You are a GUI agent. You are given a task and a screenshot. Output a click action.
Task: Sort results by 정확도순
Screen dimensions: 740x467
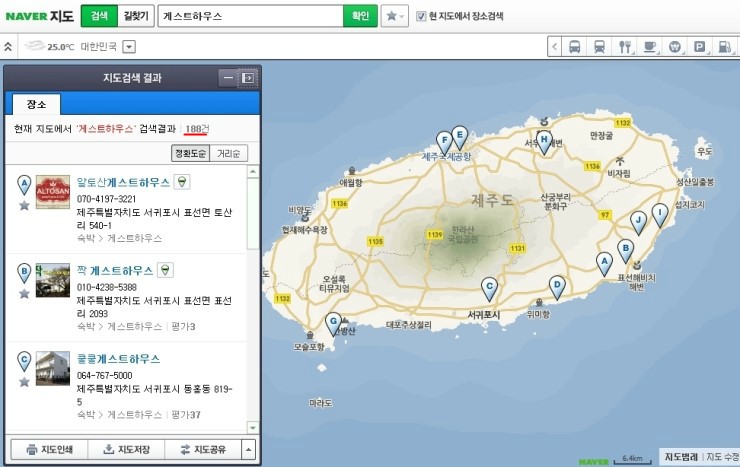[x=191, y=153]
